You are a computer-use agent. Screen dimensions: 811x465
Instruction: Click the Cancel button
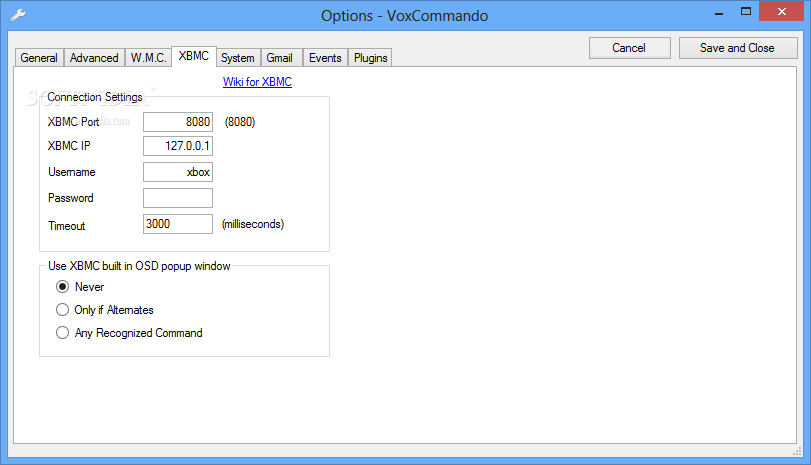[629, 48]
